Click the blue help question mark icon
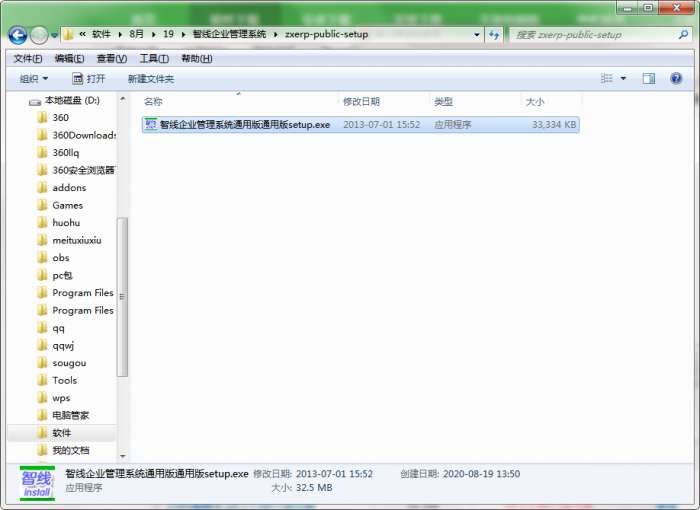The width and height of the screenshot is (700, 510). click(676, 79)
